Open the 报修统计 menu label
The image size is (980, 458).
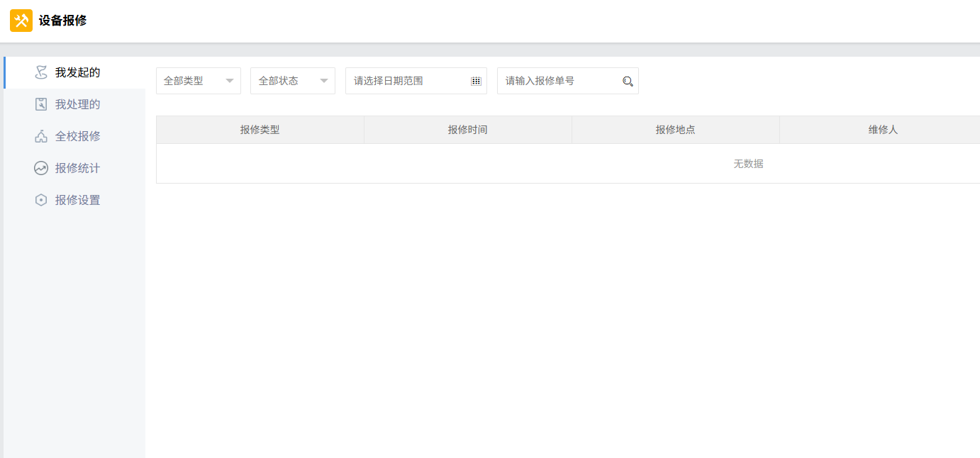click(78, 168)
